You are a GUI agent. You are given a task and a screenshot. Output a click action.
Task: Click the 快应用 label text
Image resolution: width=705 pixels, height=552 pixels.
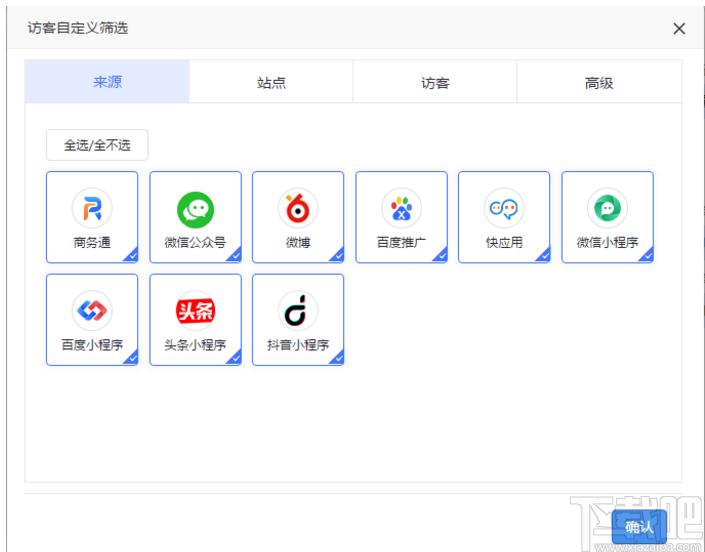click(x=504, y=242)
